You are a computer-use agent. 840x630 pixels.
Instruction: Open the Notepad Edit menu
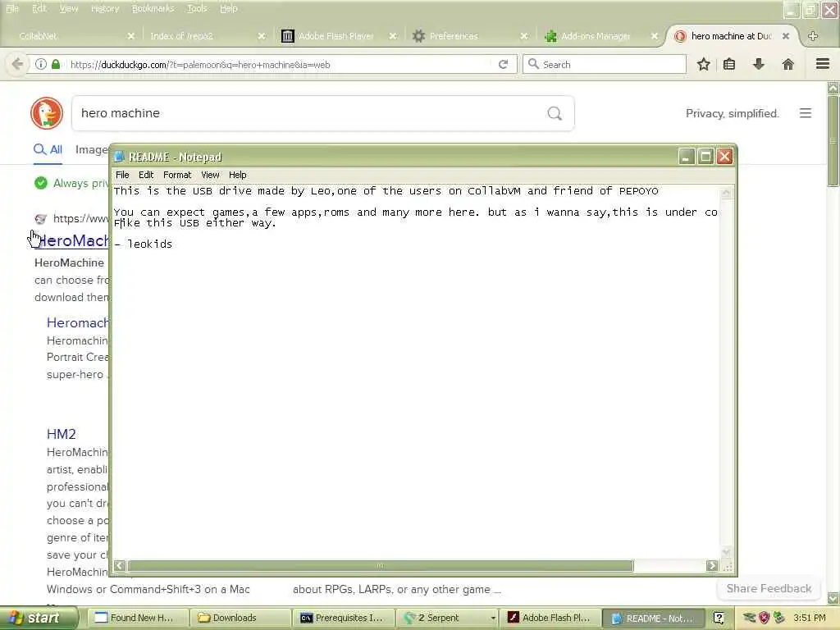click(146, 175)
